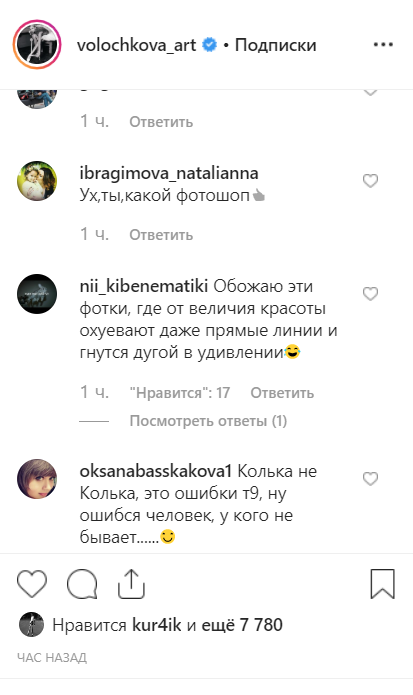
Task: Open oksanabasskakova1 profile avatar
Action: point(37,479)
